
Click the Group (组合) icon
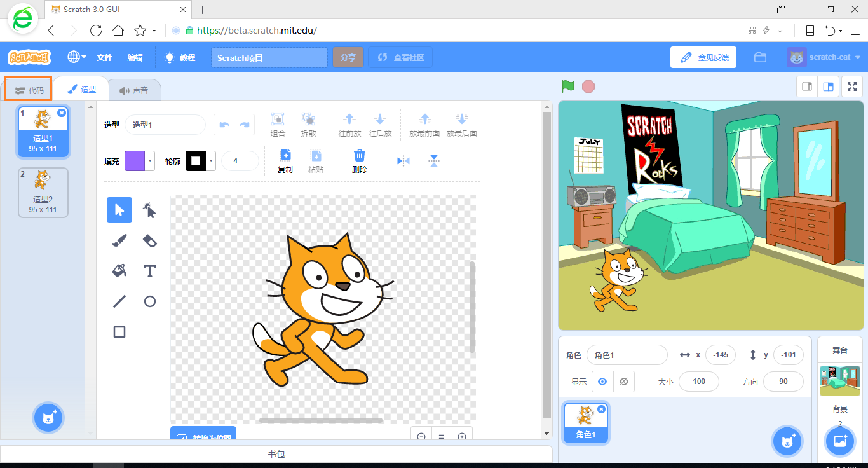[278, 119]
